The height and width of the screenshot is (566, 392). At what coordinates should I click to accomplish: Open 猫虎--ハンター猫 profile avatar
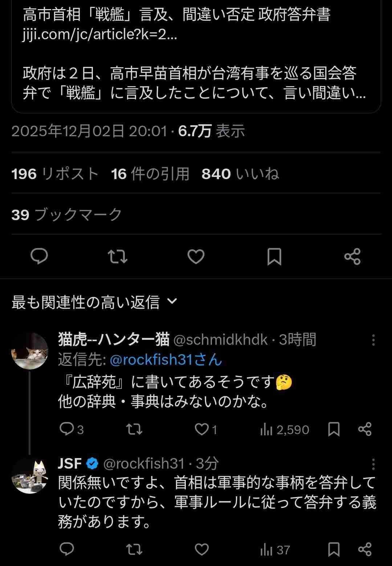point(30,351)
